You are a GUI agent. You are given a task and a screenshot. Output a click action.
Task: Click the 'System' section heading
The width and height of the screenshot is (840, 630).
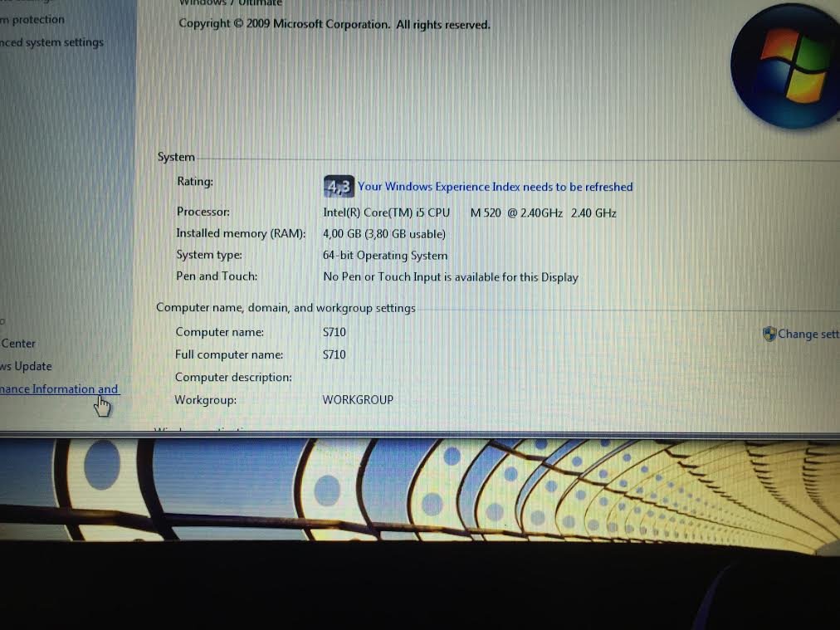coord(176,157)
